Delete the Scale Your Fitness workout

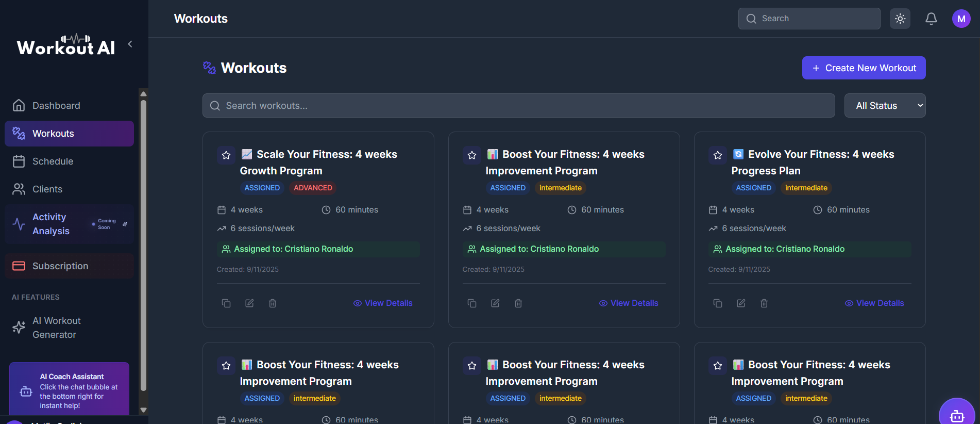[x=273, y=303]
